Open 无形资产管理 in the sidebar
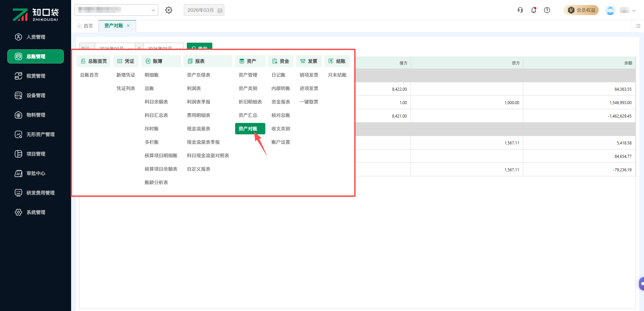 pyautogui.click(x=36, y=134)
